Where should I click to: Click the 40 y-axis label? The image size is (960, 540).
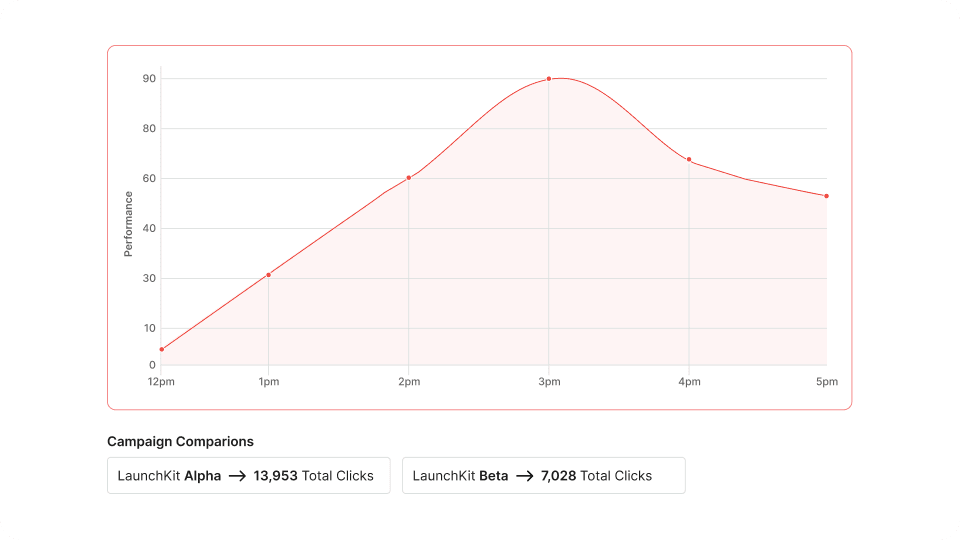point(149,228)
